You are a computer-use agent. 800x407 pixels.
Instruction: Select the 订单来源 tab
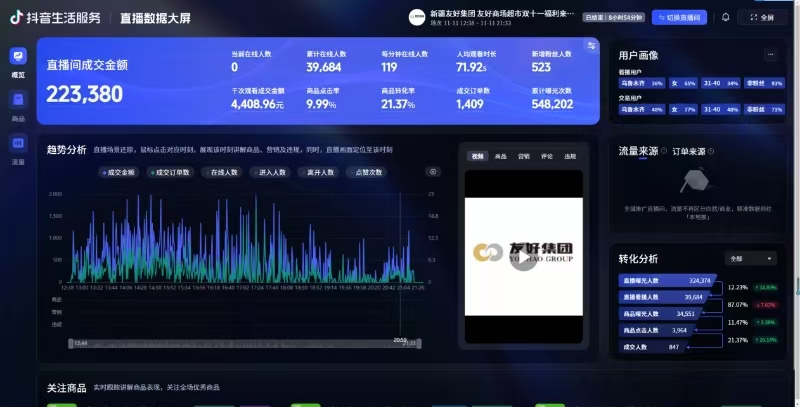pyautogui.click(x=689, y=151)
